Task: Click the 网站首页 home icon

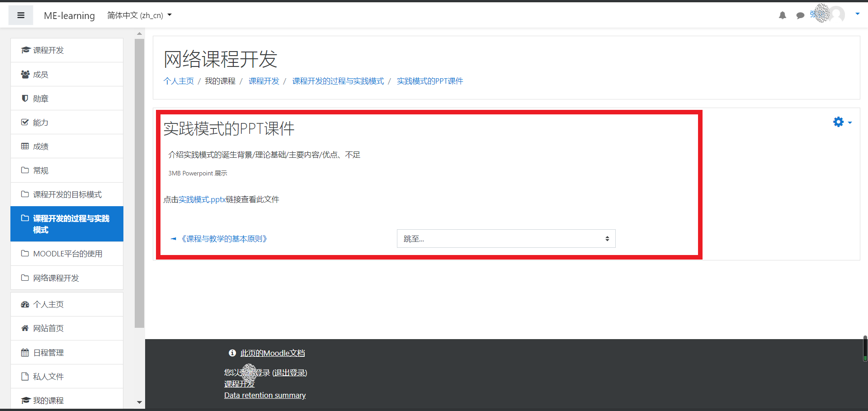Action: click(25, 328)
